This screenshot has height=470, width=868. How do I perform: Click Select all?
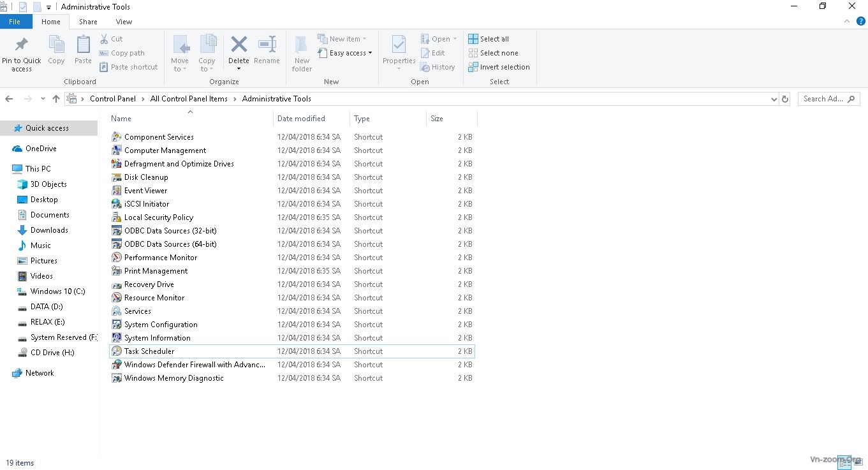pos(489,39)
